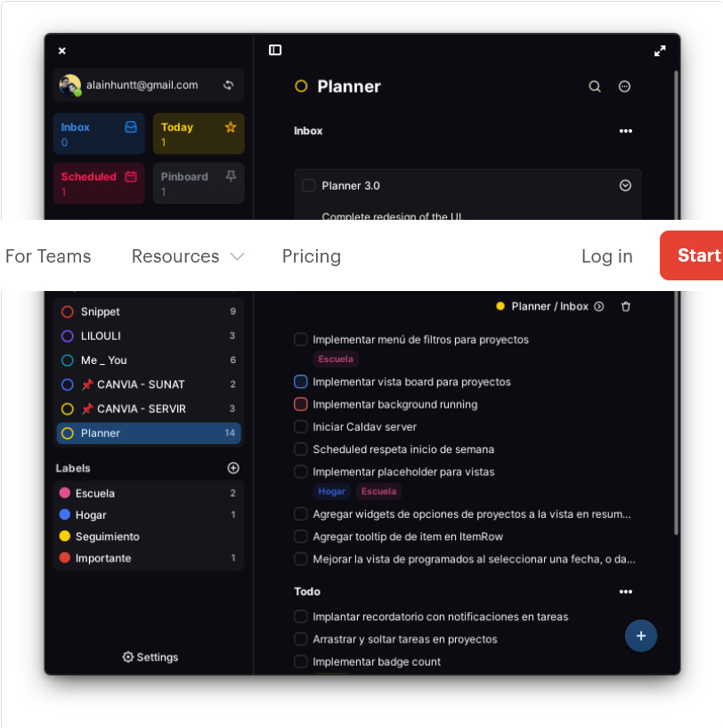Open the Pinboard section

pyautogui.click(x=197, y=183)
